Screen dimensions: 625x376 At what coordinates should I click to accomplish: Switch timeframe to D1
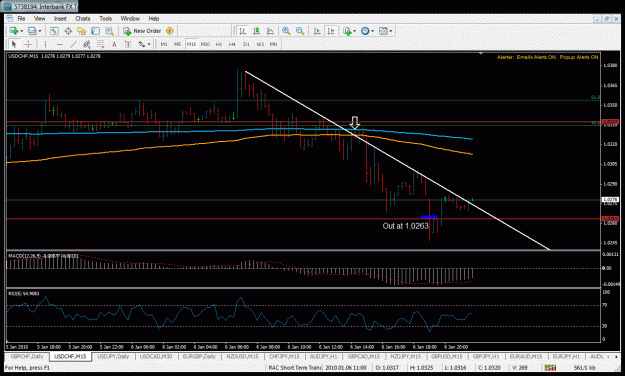click(246, 44)
